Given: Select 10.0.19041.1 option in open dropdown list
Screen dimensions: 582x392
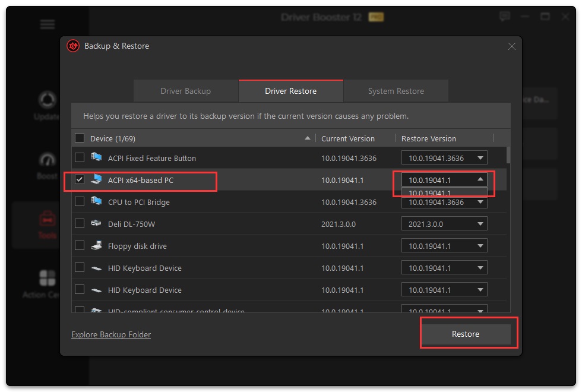Looking at the screenshot, I should pos(444,192).
